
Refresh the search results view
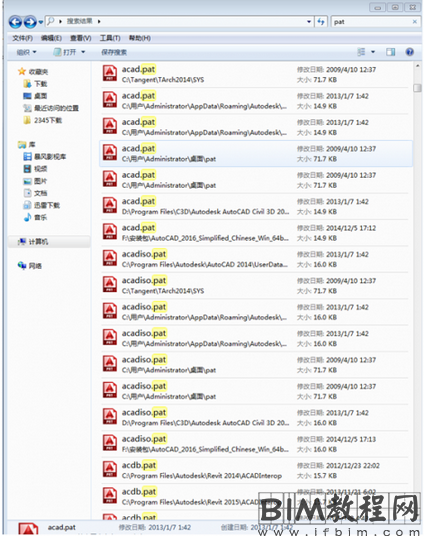(x=321, y=22)
